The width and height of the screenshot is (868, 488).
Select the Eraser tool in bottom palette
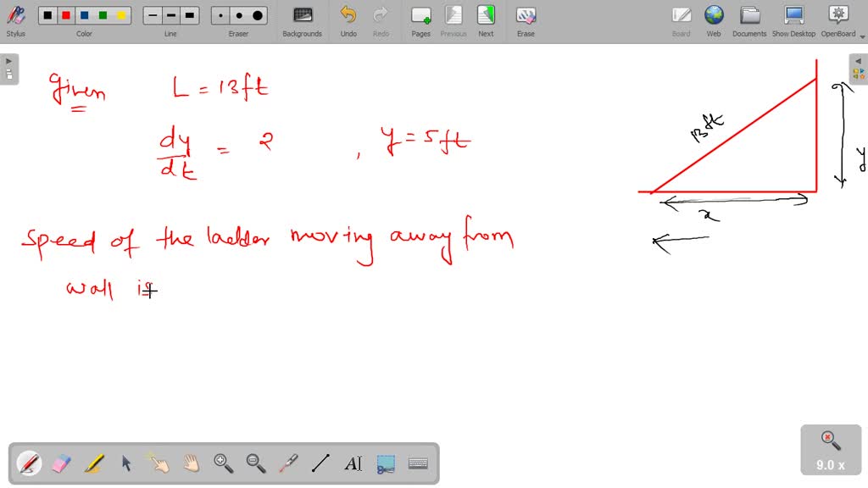(x=62, y=463)
